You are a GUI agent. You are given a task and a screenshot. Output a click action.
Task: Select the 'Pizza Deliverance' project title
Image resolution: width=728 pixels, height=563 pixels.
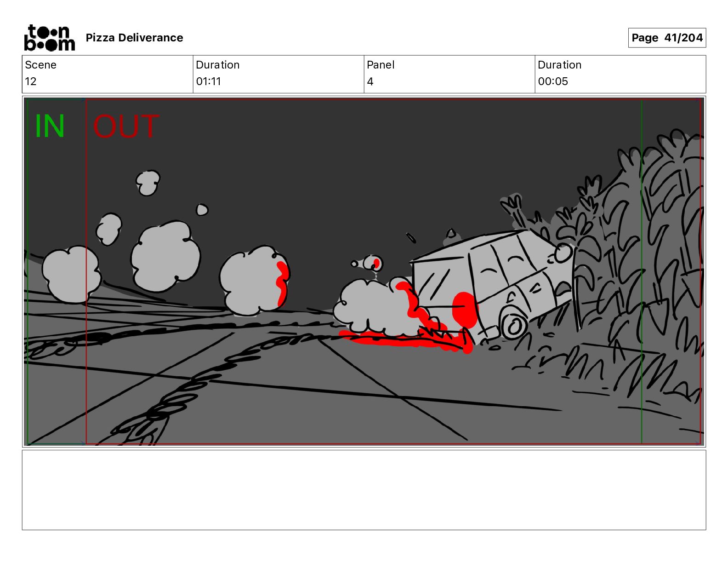click(134, 38)
